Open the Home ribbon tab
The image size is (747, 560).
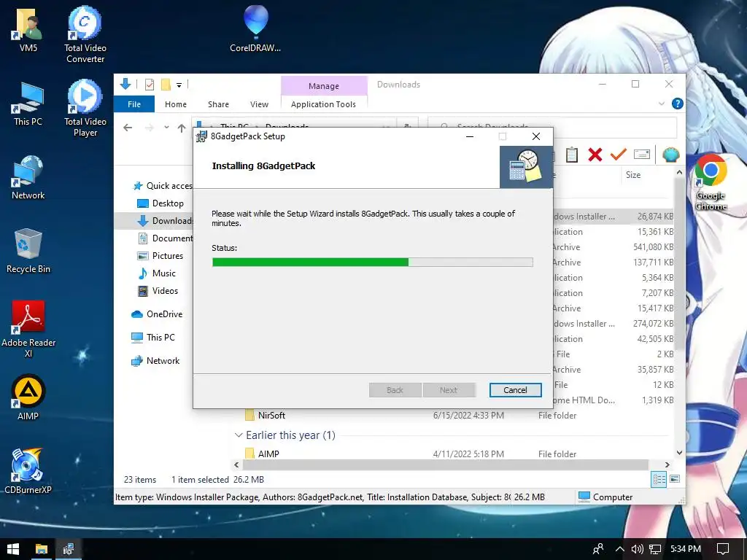click(176, 104)
